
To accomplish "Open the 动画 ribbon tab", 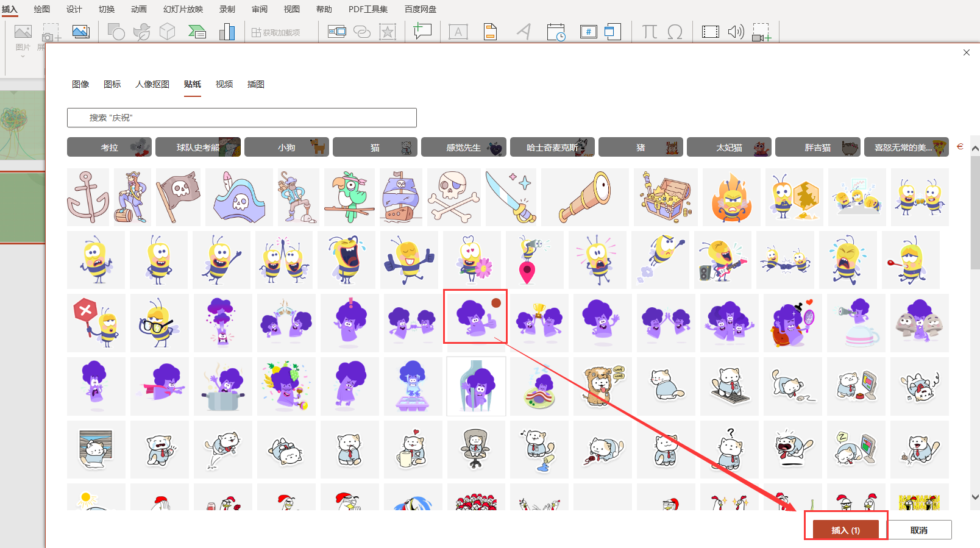I will pyautogui.click(x=139, y=9).
